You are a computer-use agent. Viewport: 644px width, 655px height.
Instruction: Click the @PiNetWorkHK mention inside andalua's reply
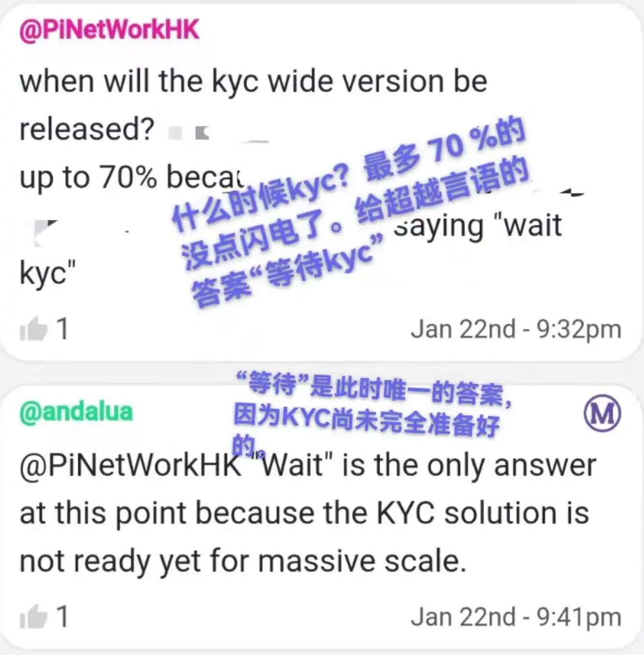(x=131, y=466)
